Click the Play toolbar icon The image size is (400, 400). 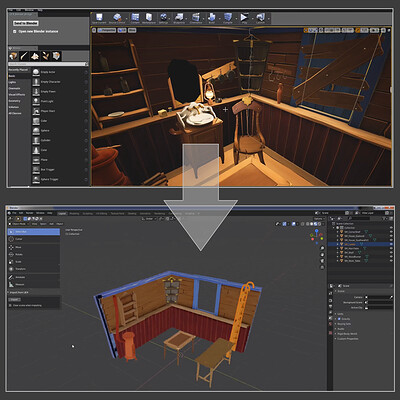pos(244,18)
